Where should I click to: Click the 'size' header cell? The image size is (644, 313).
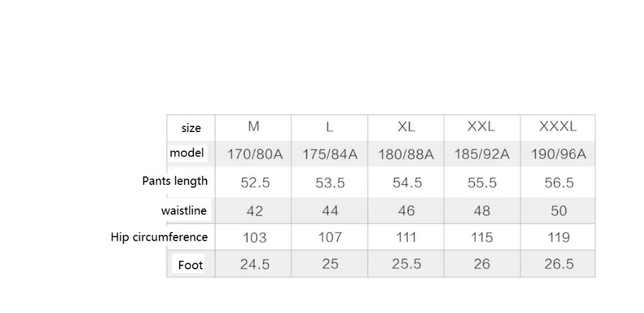tap(191, 128)
